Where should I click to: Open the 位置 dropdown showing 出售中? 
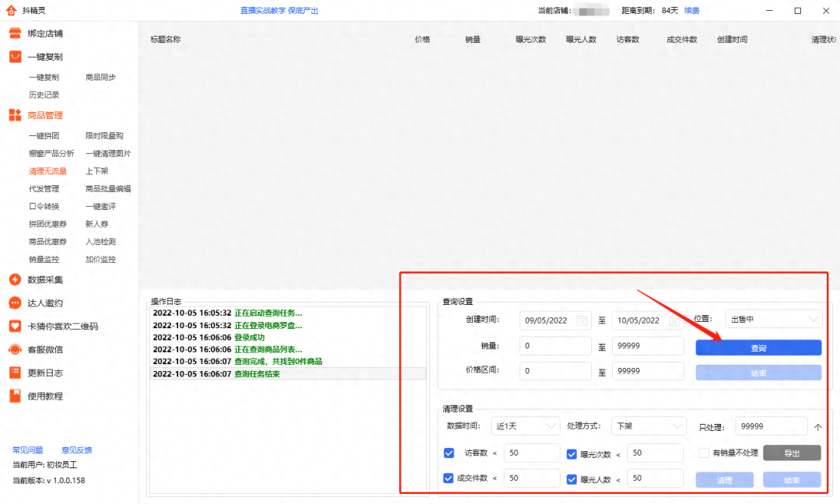774,319
